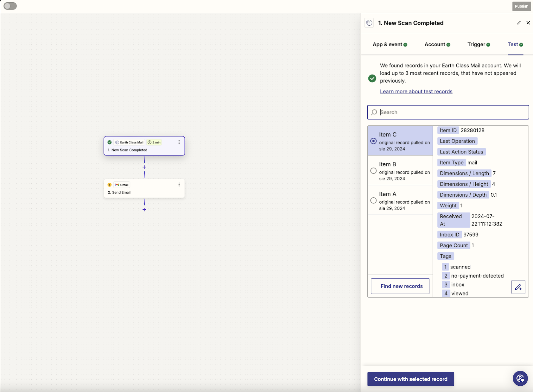Viewport: 533px width, 392px height.
Task: Click the 1. New Scan Completed panel title
Action: [411, 23]
